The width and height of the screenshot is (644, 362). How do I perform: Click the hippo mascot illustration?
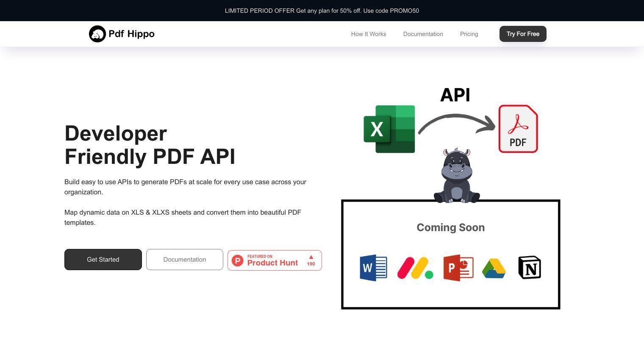coord(457,176)
